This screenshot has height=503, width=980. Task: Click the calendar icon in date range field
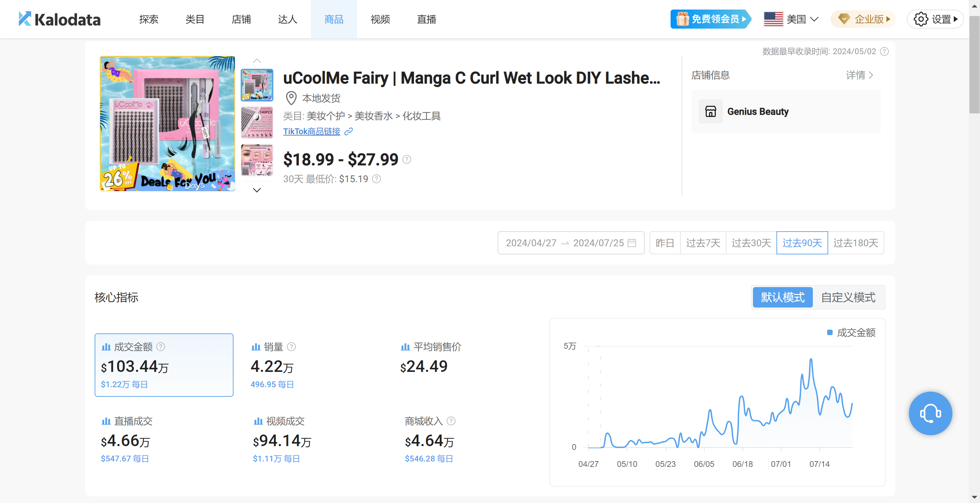[632, 243]
